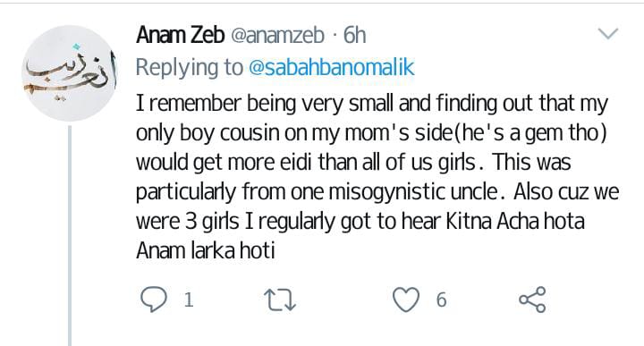This screenshot has width=644, height=346.
Task: Click the vertical thread line below the avatar
Action: pyautogui.click(x=70, y=236)
